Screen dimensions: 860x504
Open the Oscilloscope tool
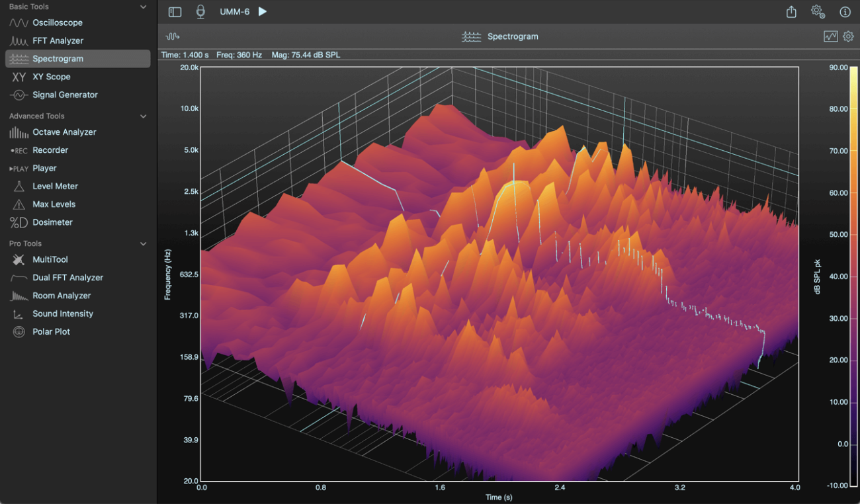pyautogui.click(x=58, y=22)
